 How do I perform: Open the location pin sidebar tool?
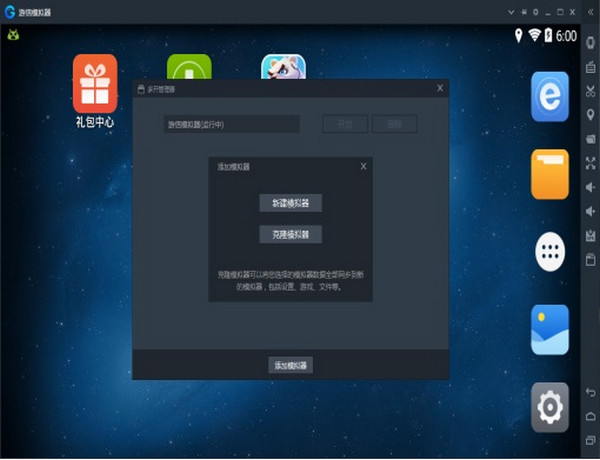click(590, 114)
